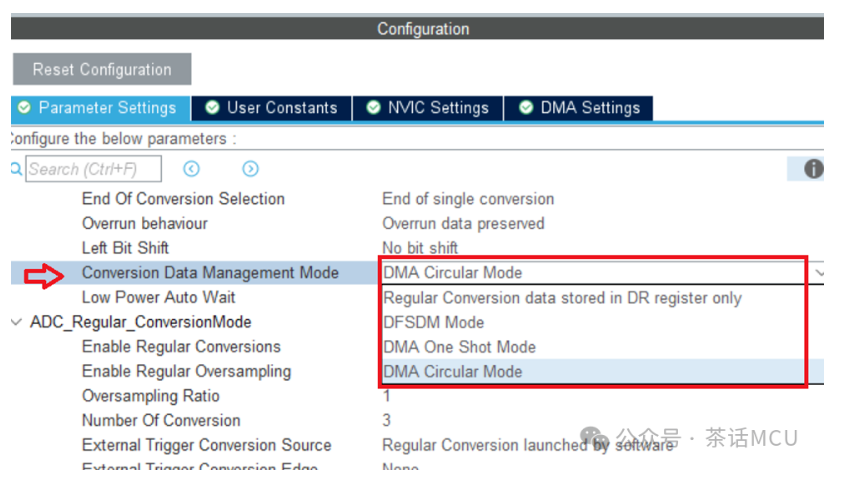Select Regular Conversion data stored in DR option
Screen dimensions: 849x491
(x=562, y=297)
